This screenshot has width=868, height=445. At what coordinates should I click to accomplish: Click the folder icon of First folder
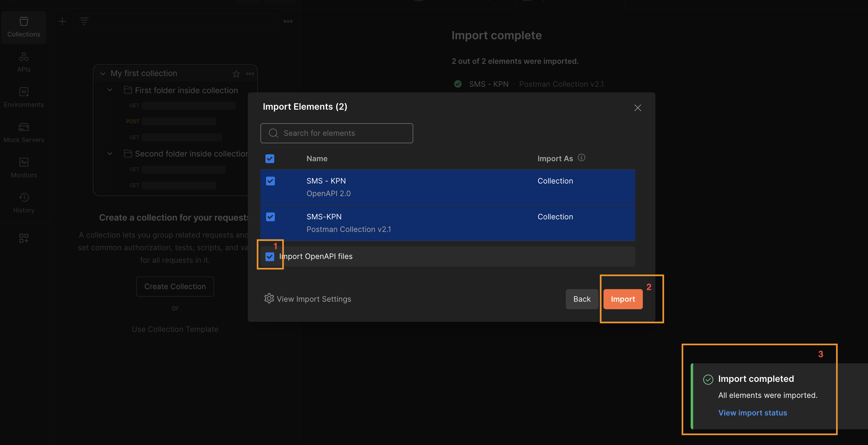(x=128, y=90)
